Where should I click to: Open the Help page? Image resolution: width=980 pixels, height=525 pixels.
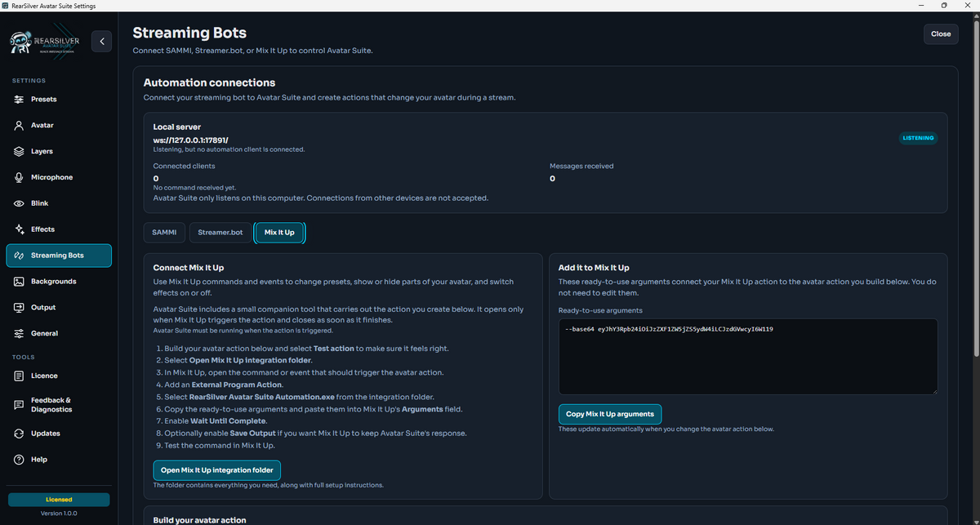59,460
